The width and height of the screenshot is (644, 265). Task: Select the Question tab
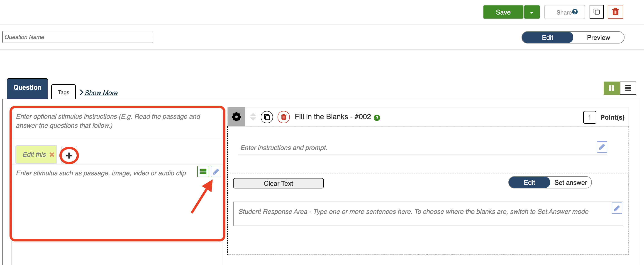click(27, 88)
